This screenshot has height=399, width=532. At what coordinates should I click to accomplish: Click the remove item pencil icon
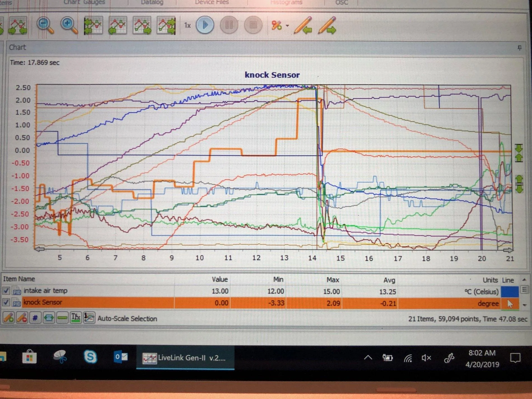pos(22,318)
